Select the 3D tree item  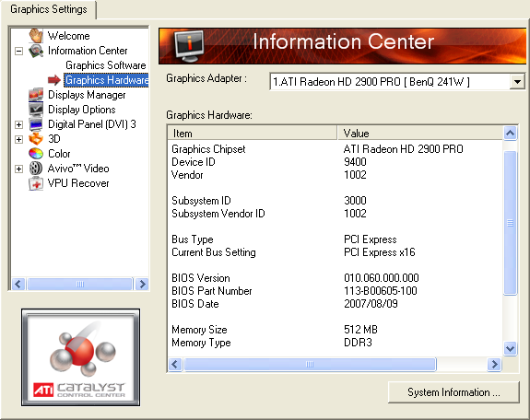tap(54, 139)
